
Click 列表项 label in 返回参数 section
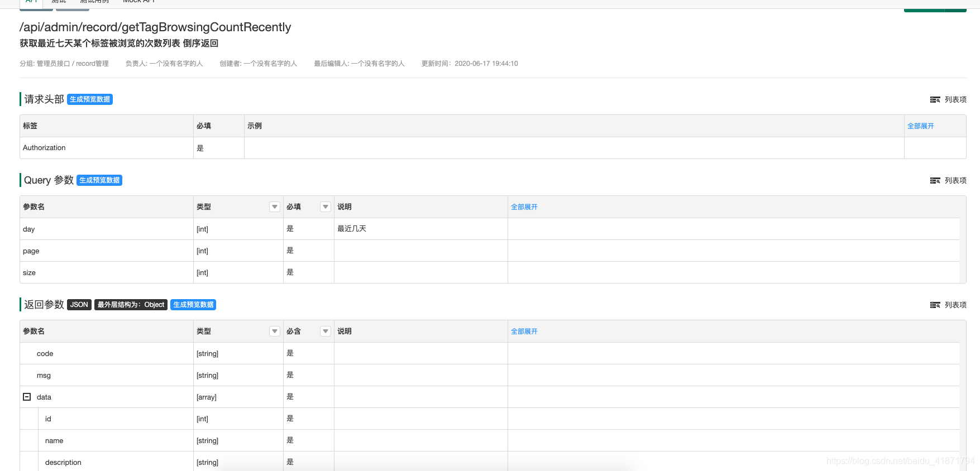[x=955, y=305]
